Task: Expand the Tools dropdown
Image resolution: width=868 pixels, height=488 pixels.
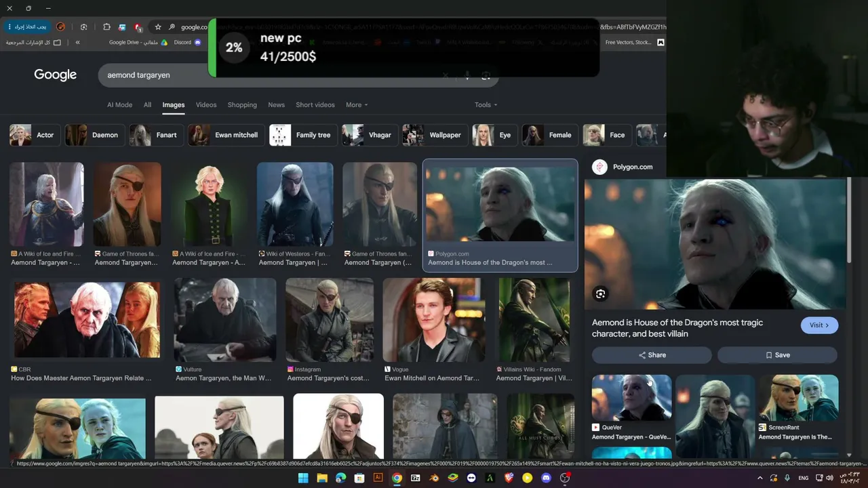Action: click(486, 105)
